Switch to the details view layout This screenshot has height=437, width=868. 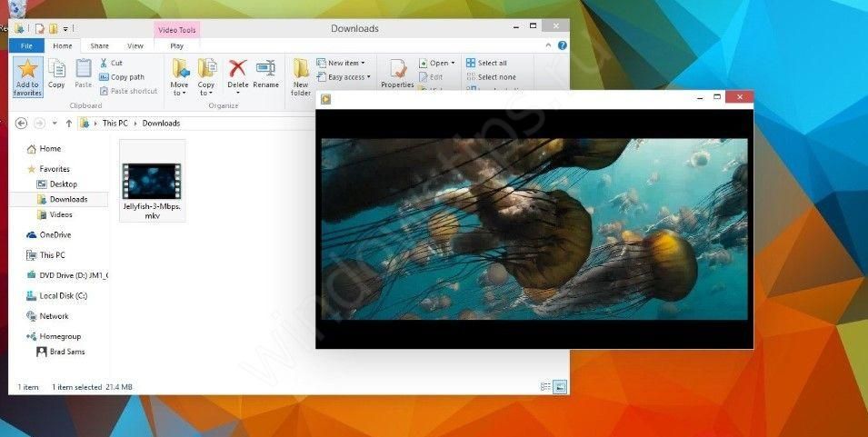coord(544,387)
